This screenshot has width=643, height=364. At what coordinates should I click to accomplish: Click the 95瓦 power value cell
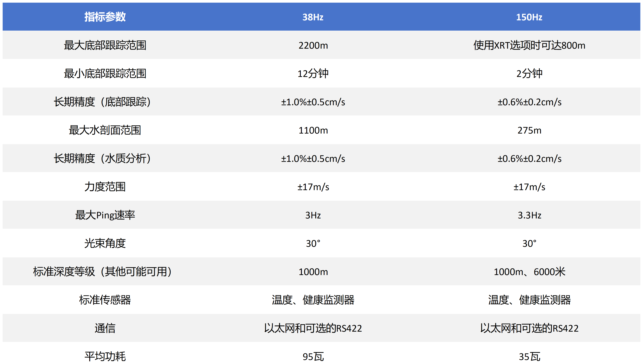[x=313, y=356]
